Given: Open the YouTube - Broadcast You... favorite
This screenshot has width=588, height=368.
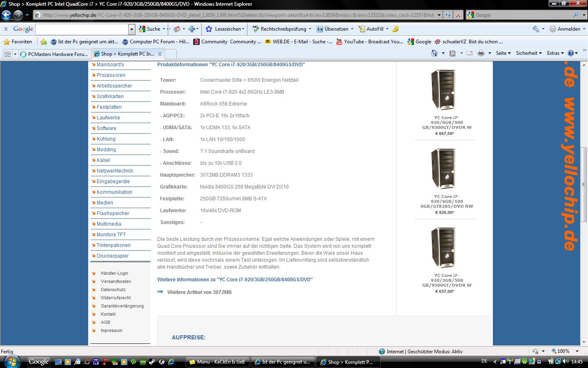Looking at the screenshot, I should (x=370, y=42).
